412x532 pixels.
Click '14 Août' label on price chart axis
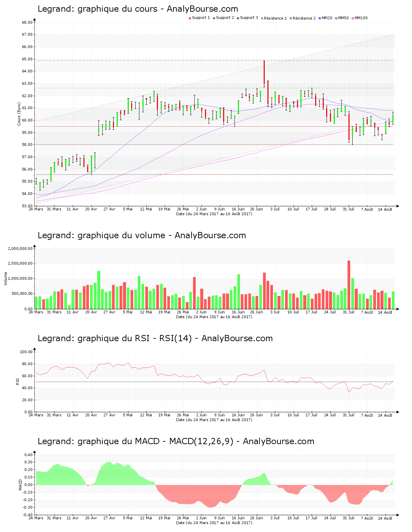coord(385,209)
